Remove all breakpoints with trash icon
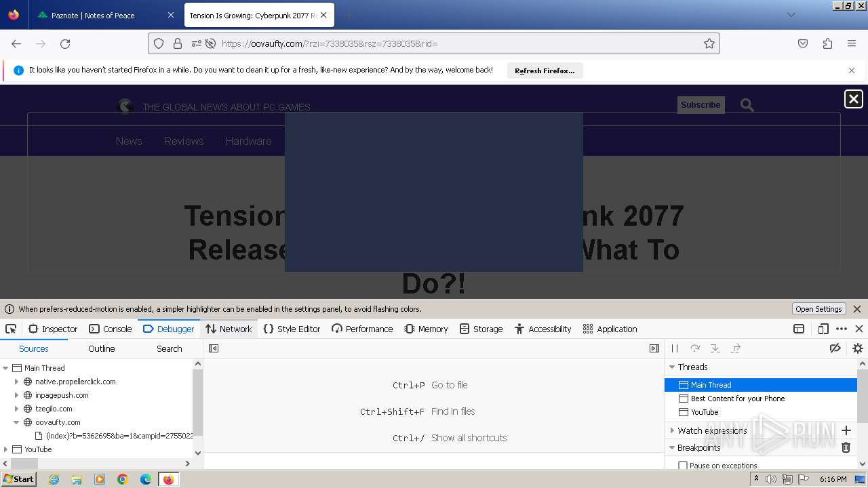 coord(846,447)
